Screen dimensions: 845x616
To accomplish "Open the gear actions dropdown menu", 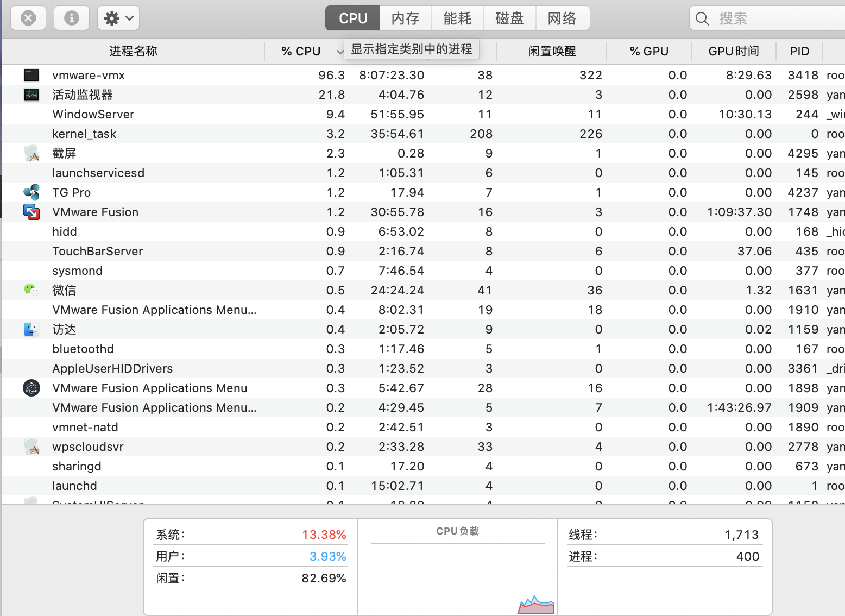I will (x=118, y=18).
